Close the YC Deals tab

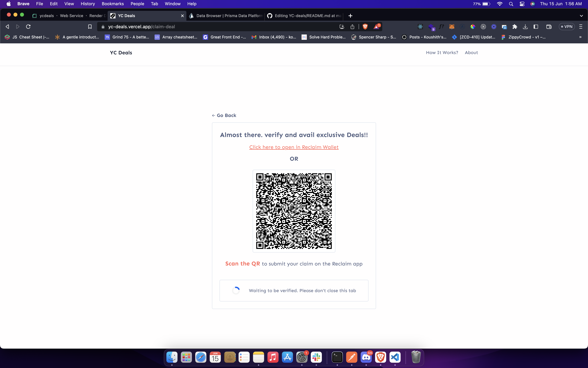pos(182,16)
